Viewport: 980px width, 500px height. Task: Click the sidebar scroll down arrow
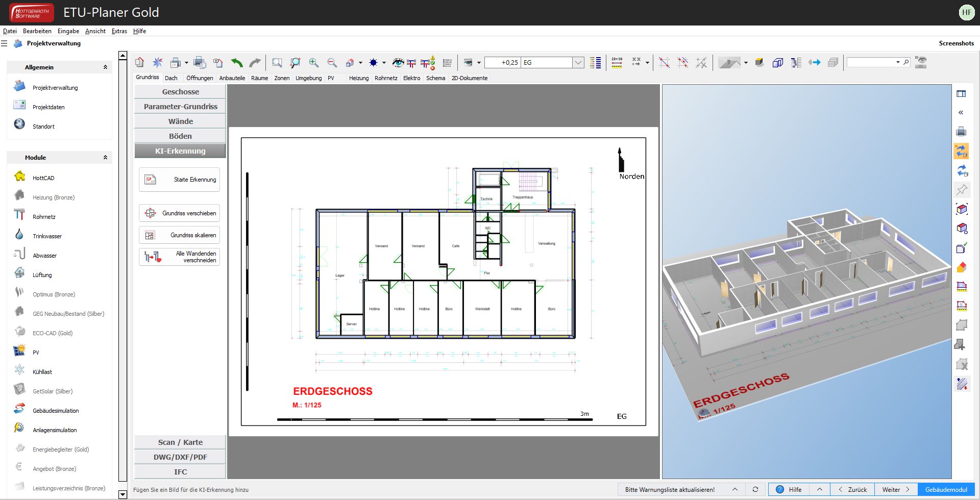tap(122, 494)
